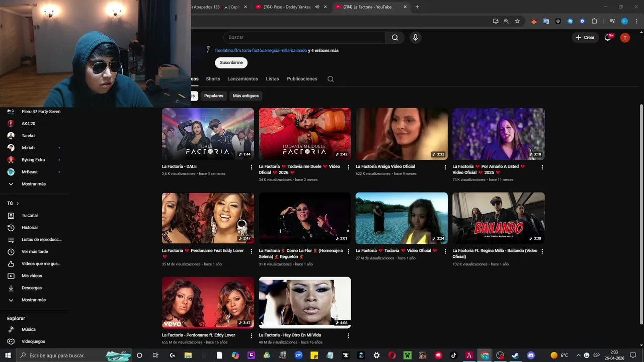Screen dimensions: 644x362
Task: Open Steam from the taskbar
Action: [515, 355]
